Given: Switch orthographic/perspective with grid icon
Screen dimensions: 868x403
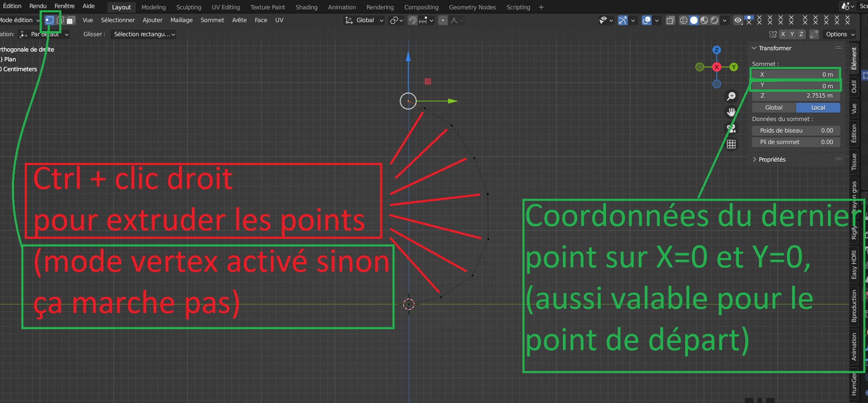Looking at the screenshot, I should click(x=731, y=144).
